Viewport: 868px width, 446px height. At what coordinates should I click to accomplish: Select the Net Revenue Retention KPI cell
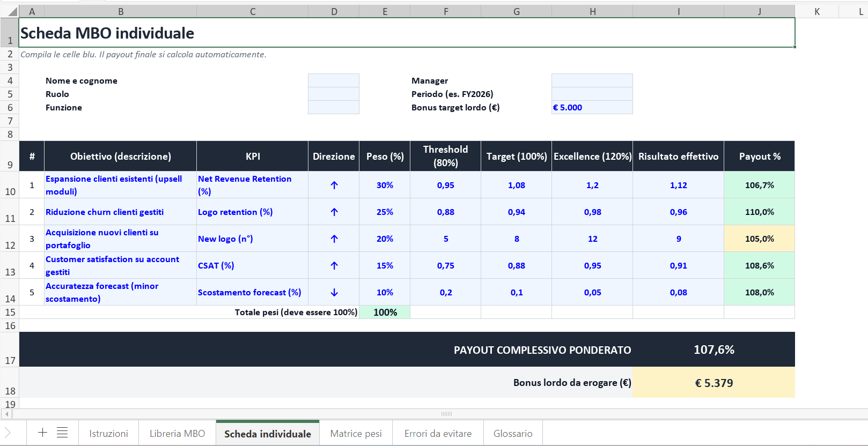[x=252, y=185]
